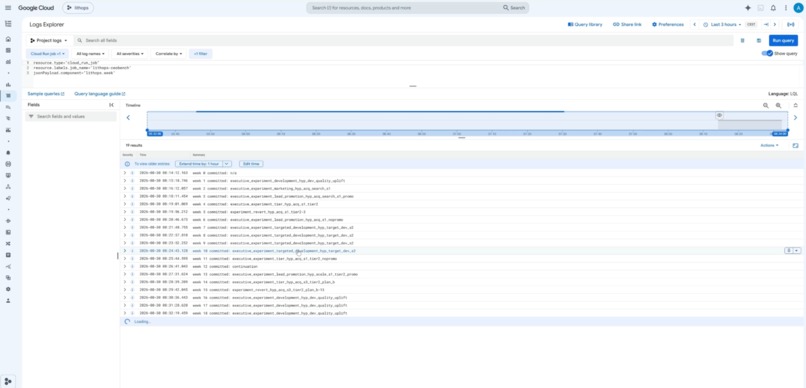The image size is (806, 388).
Task: Open the Gemini sparkle assistant icon
Action: click(748, 8)
